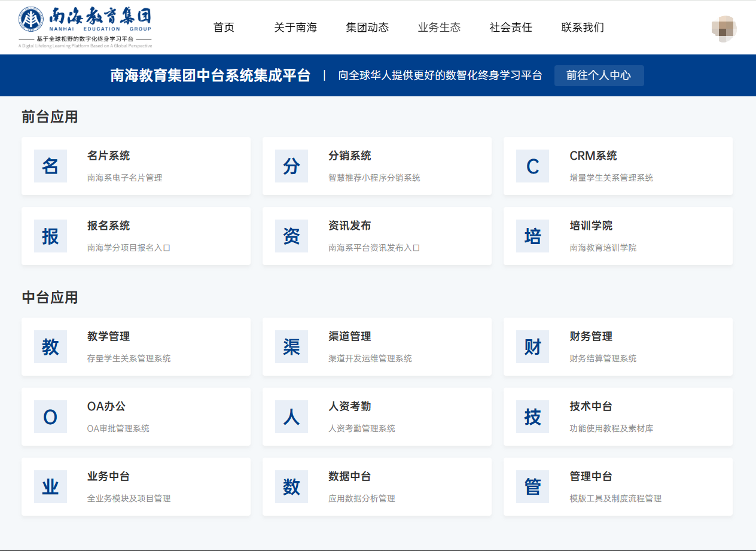Screen dimensions: 756x551
Task: Click the 名 icon tile for 名片系统
Action: [50, 166]
